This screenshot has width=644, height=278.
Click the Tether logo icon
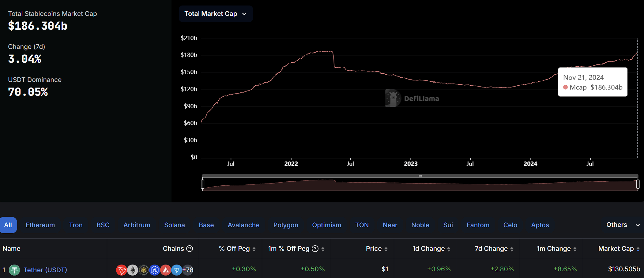[x=14, y=270]
